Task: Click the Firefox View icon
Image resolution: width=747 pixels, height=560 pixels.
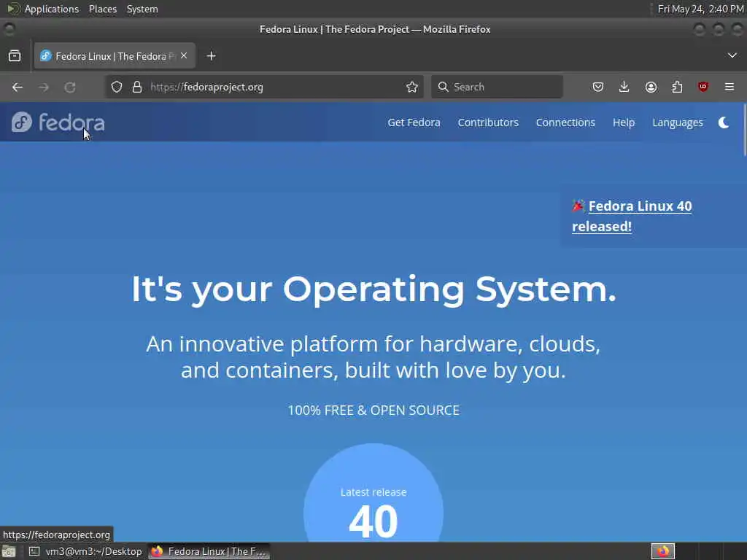Action: (x=15, y=56)
